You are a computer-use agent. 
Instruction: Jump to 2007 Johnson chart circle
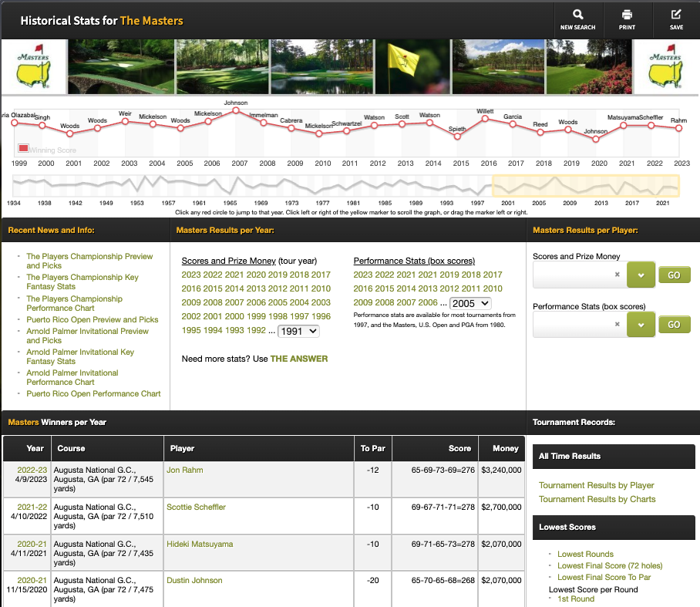[x=236, y=110]
